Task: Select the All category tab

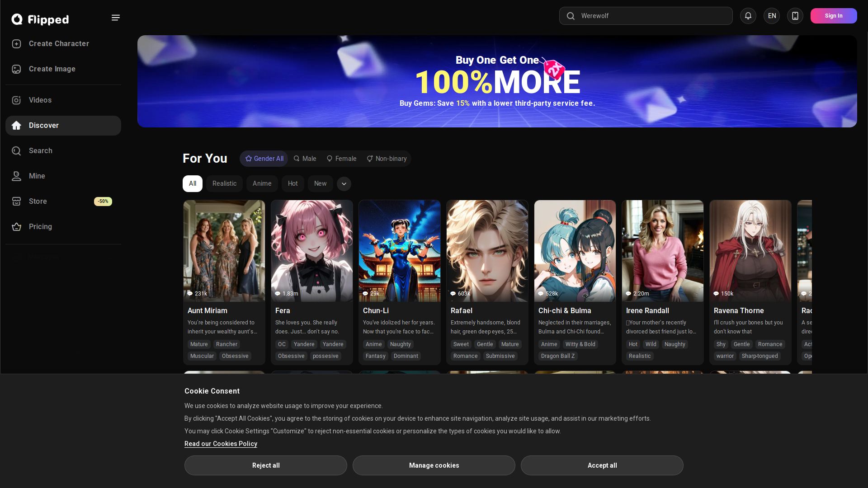Action: coord(193,184)
